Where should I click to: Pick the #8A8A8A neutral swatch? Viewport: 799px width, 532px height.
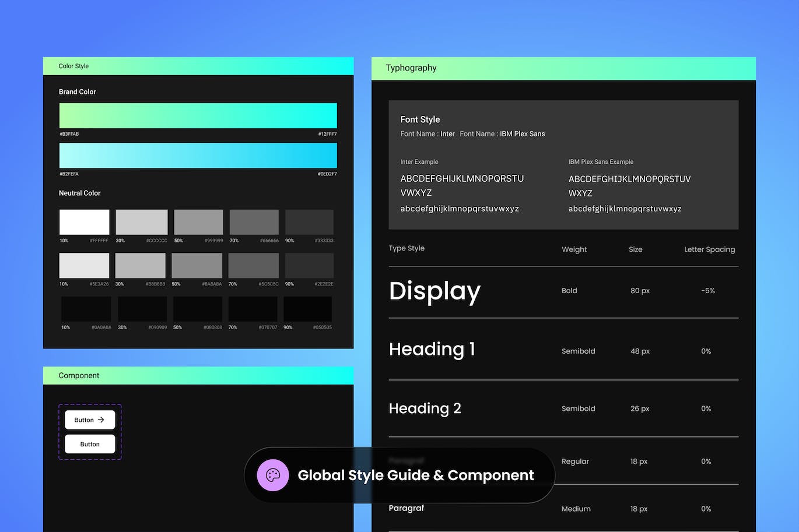tap(197, 266)
